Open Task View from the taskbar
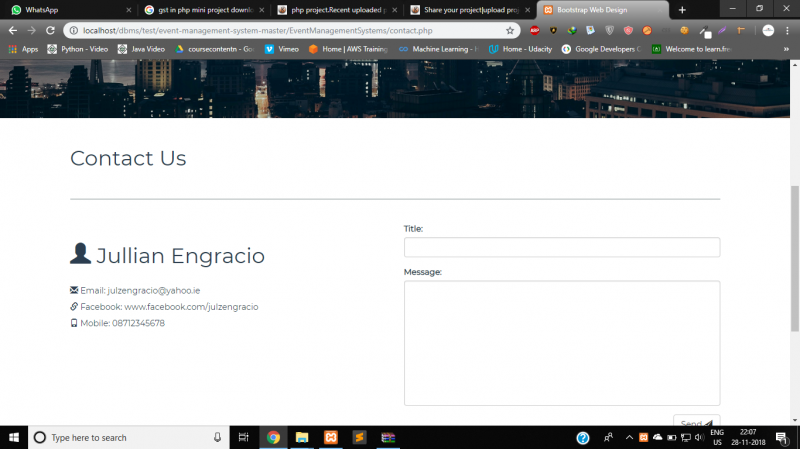The width and height of the screenshot is (800, 449). 244,437
